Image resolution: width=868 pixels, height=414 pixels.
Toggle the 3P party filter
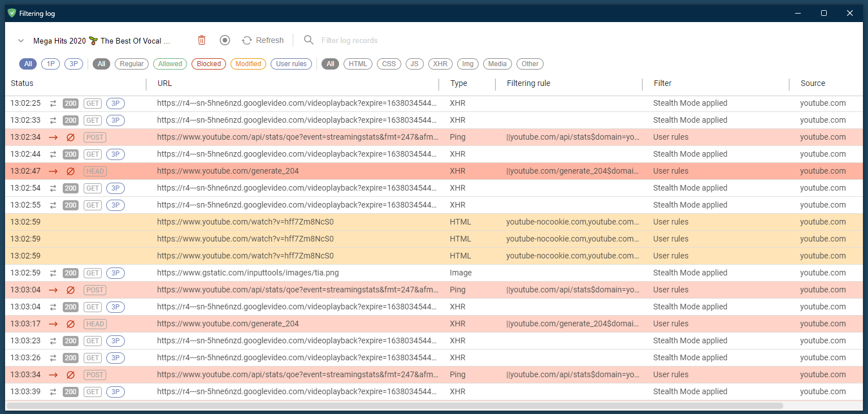point(73,64)
